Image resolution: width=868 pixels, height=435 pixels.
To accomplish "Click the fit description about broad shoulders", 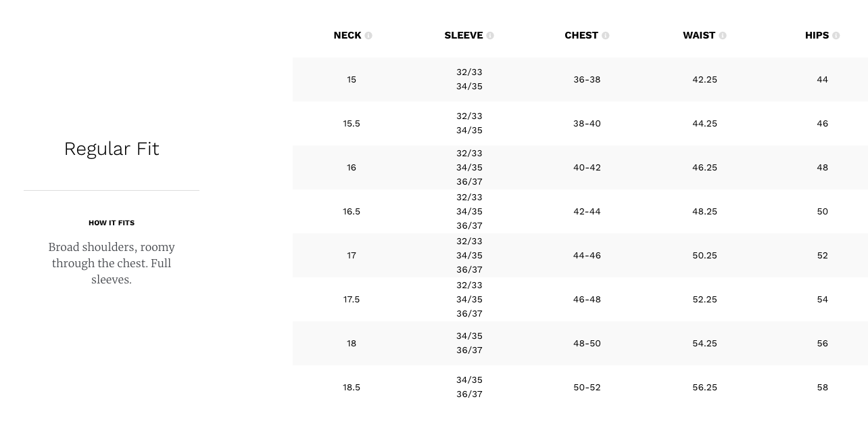I will pos(112,263).
